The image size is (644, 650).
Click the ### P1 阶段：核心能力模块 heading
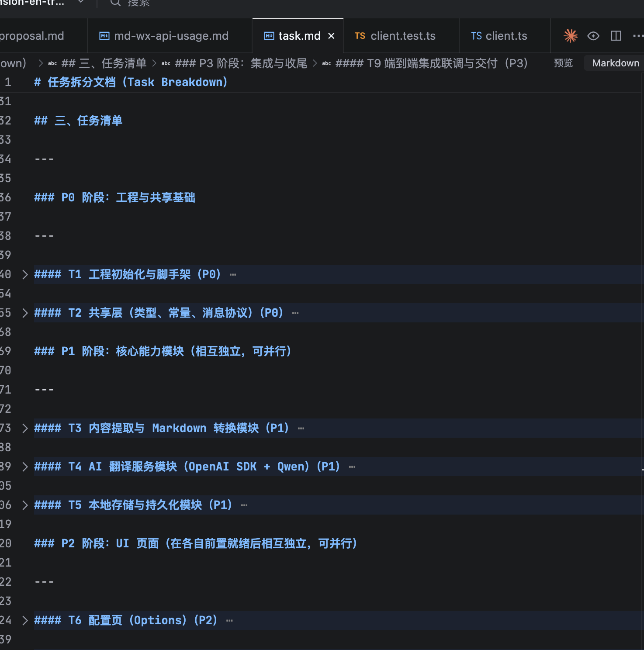[x=163, y=351]
